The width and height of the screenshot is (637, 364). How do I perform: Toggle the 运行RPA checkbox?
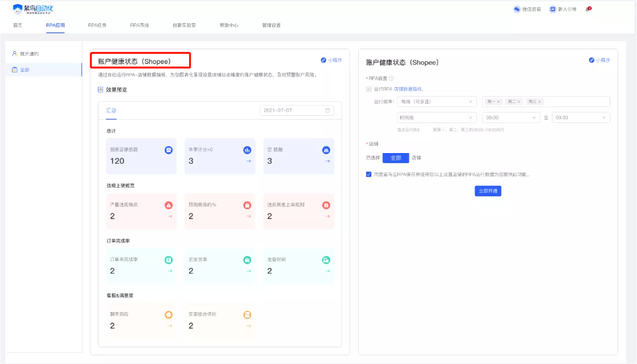click(x=369, y=89)
